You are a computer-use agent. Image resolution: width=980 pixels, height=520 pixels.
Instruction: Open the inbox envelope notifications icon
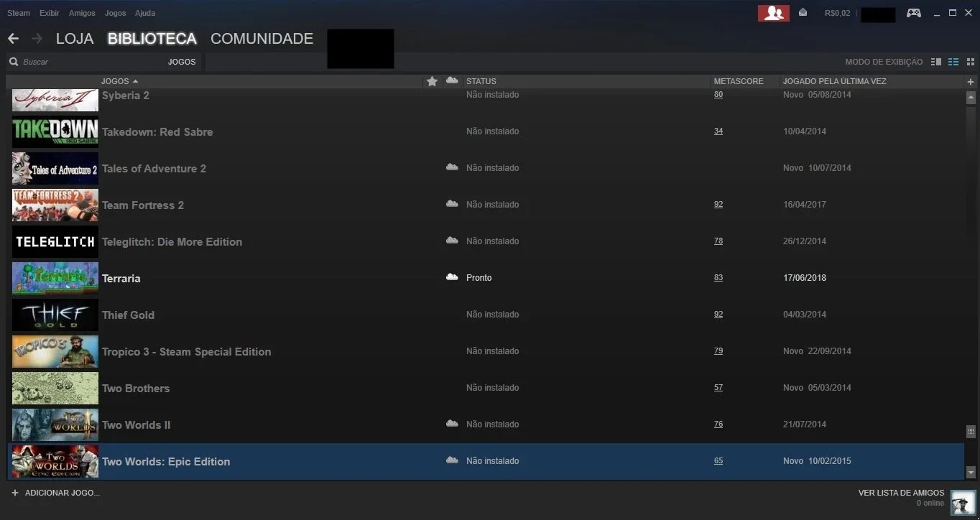[803, 12]
